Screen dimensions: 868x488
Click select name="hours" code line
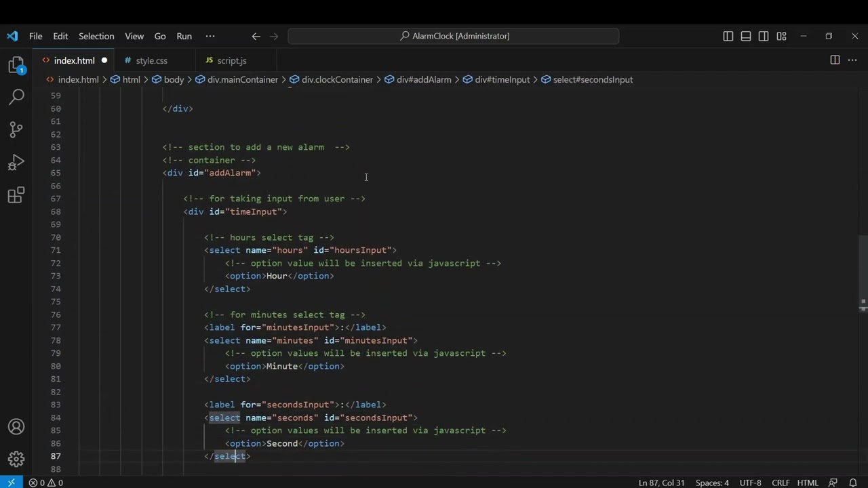(x=300, y=250)
